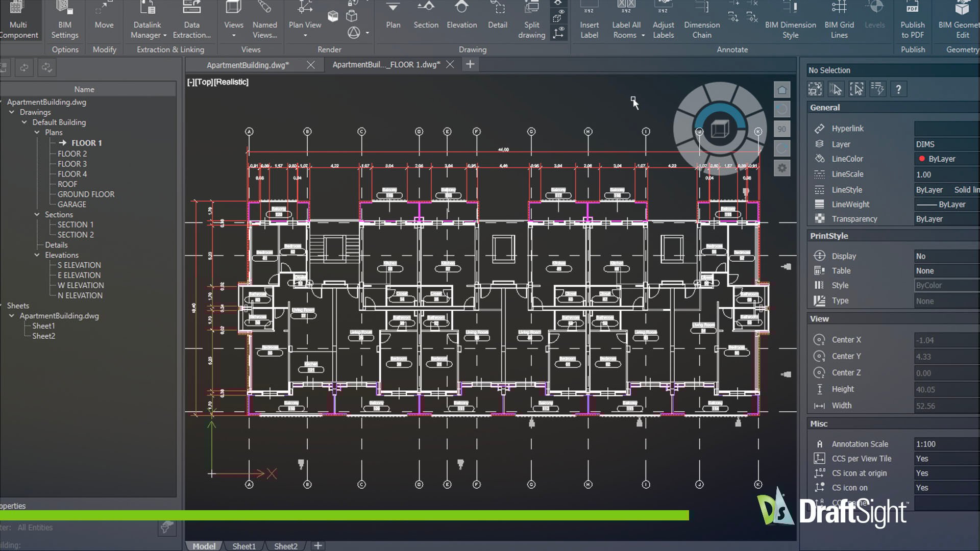Viewport: 980px width, 551px height.
Task: Select the BIM Grid Lines tool
Action: (839, 20)
